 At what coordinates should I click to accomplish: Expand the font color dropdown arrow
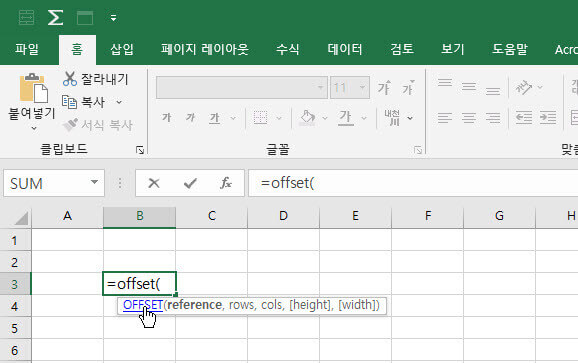pos(364,118)
